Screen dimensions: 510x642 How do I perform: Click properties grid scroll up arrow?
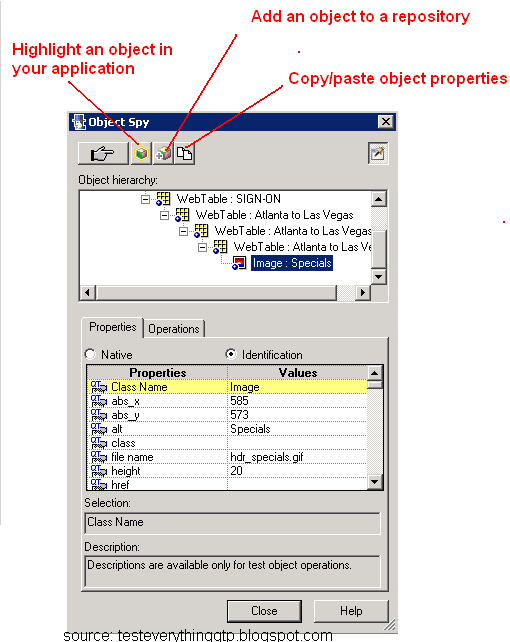pyautogui.click(x=375, y=373)
